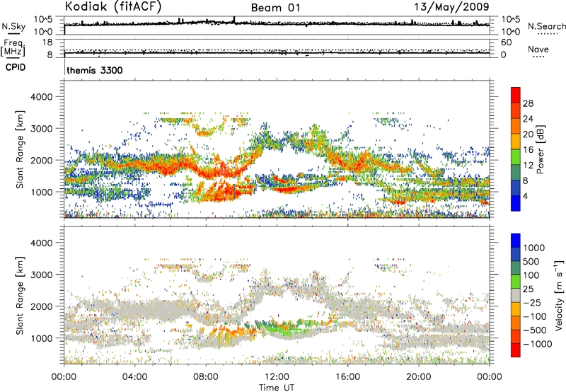Select the '16:00' time axis label
The width and height of the screenshot is (566, 392).
(x=347, y=377)
